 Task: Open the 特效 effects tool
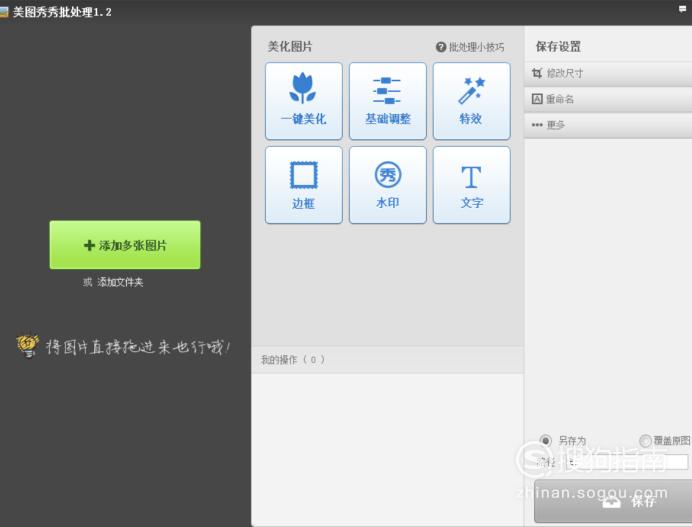(x=471, y=101)
